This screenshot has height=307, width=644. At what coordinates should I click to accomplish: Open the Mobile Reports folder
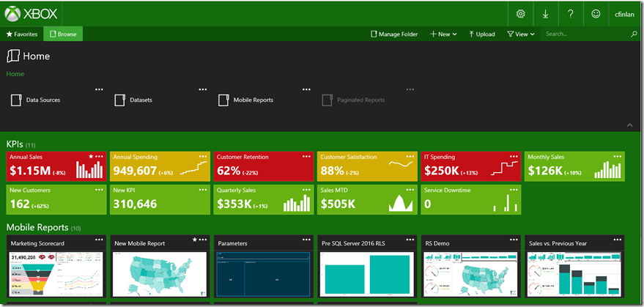[245, 100]
